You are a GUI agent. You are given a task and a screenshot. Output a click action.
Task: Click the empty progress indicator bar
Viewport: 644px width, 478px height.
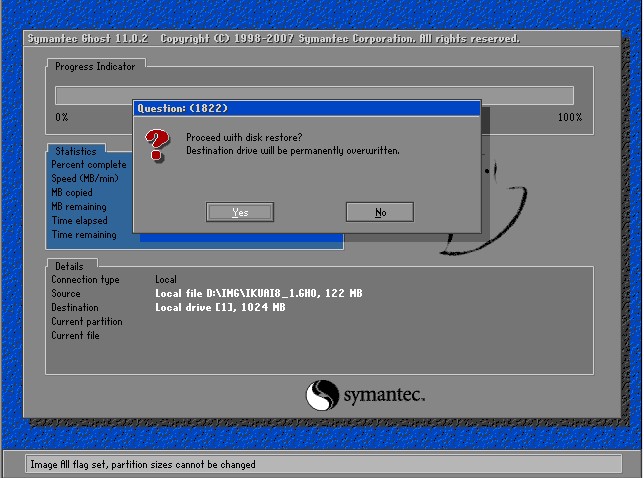coord(314,95)
